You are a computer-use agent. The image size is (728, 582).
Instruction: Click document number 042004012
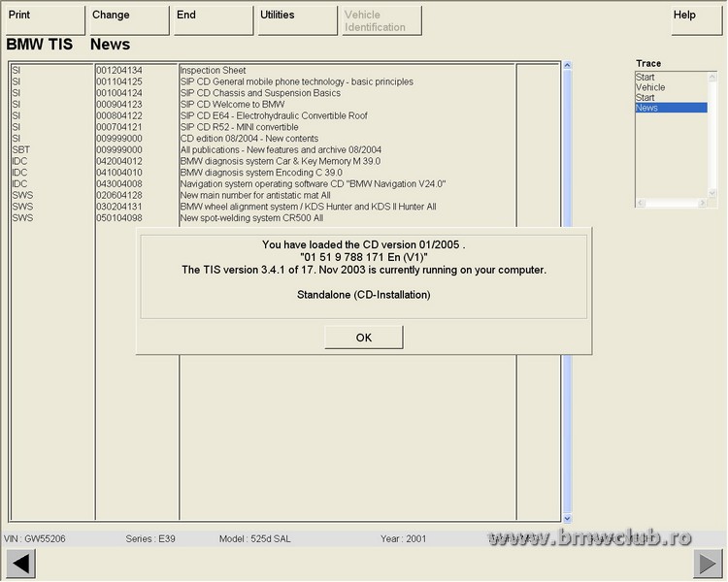coord(119,161)
